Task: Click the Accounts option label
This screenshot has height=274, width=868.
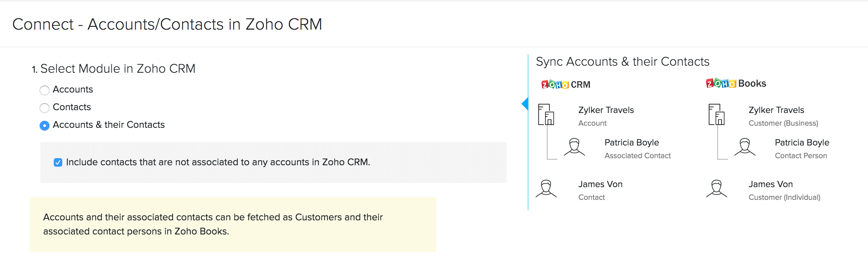Action: click(73, 90)
